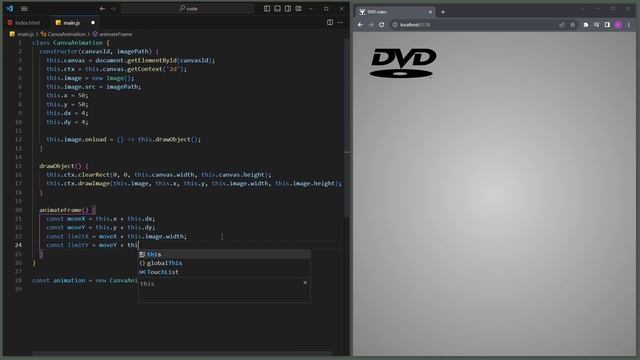Go forward in VS Code navigation history
The height and width of the screenshot is (360, 640).
113,9
